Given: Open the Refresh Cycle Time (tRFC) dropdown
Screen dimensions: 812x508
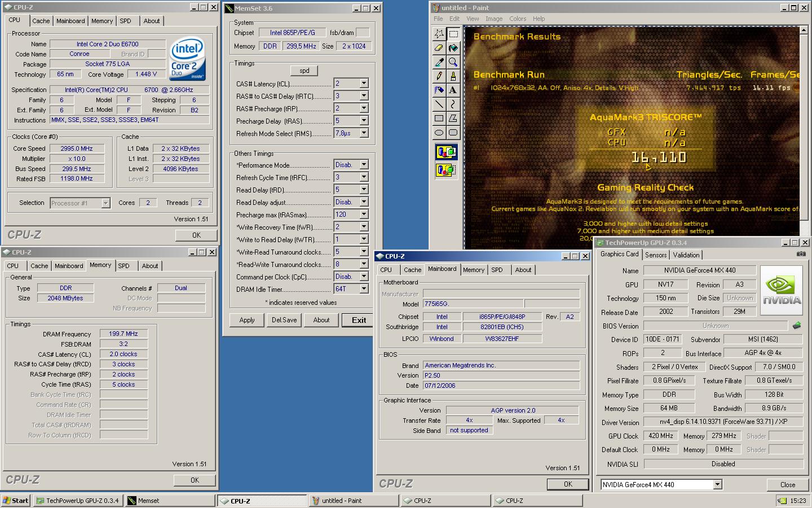Looking at the screenshot, I should click(364, 177).
